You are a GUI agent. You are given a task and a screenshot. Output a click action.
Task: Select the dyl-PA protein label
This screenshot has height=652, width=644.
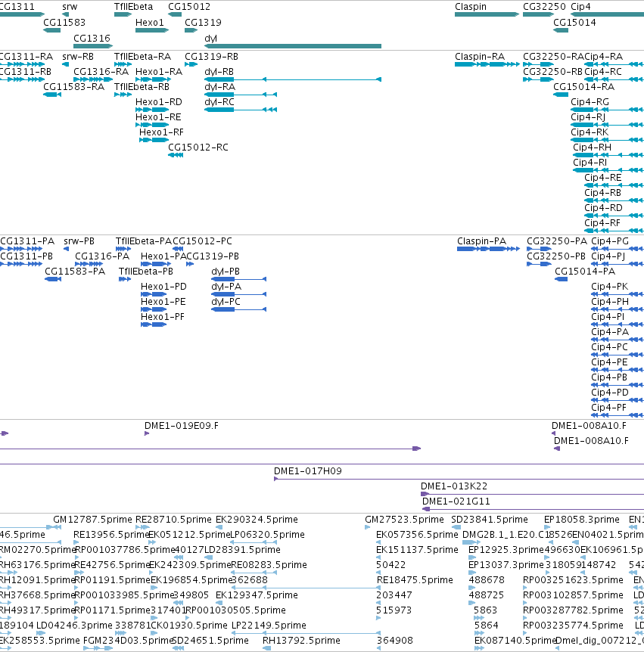click(x=226, y=287)
